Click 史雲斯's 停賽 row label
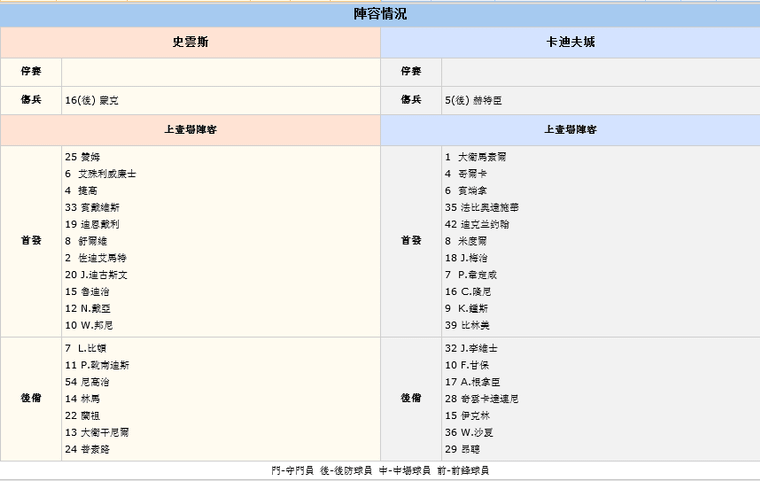760x481 pixels. [31, 72]
